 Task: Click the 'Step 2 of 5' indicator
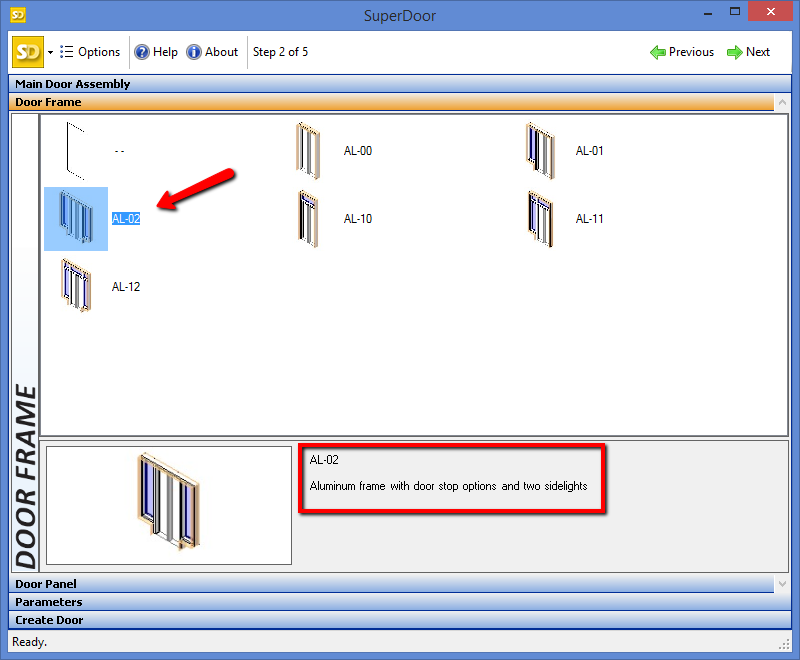coord(281,52)
